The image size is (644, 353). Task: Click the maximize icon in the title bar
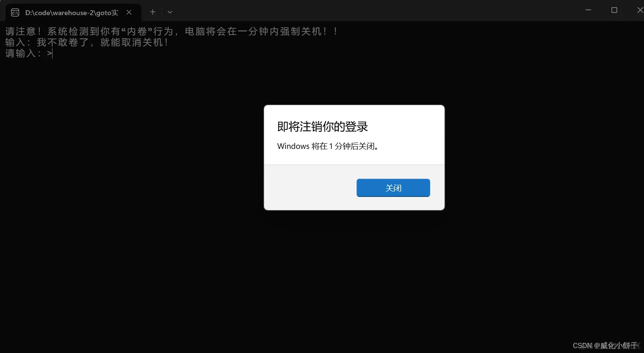614,10
